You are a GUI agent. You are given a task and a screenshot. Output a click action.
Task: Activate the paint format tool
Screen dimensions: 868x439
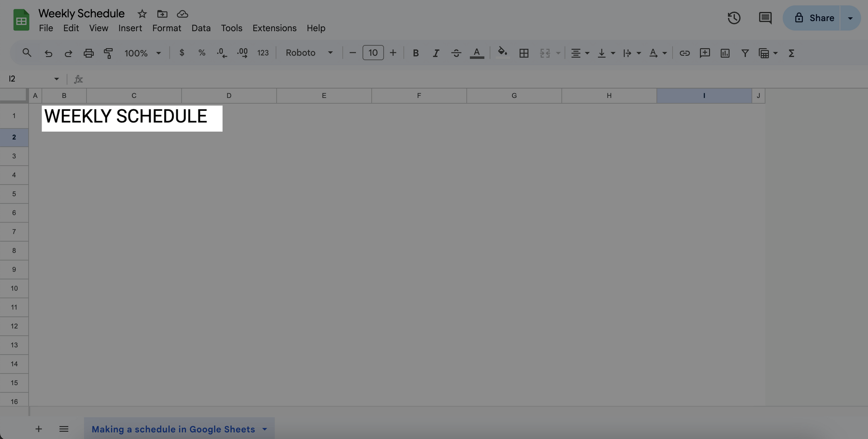pos(108,53)
